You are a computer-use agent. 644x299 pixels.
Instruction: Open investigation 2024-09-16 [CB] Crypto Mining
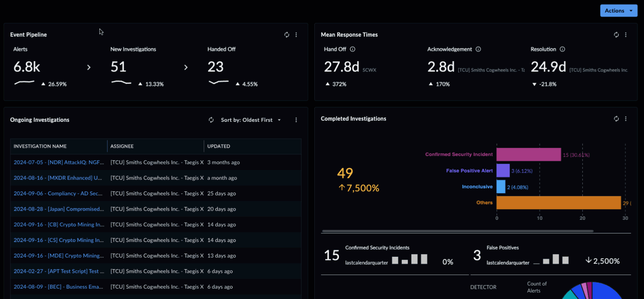pos(59,225)
